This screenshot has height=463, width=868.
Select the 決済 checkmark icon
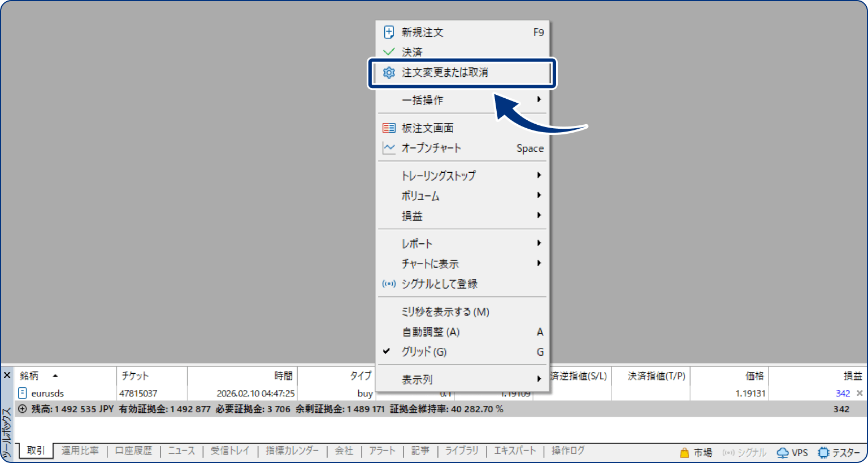coord(389,52)
